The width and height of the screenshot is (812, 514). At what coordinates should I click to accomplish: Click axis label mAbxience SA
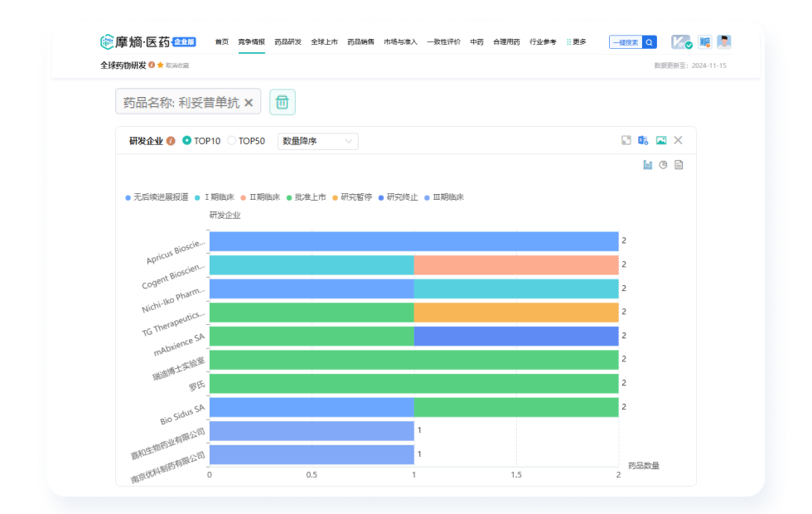tap(179, 345)
